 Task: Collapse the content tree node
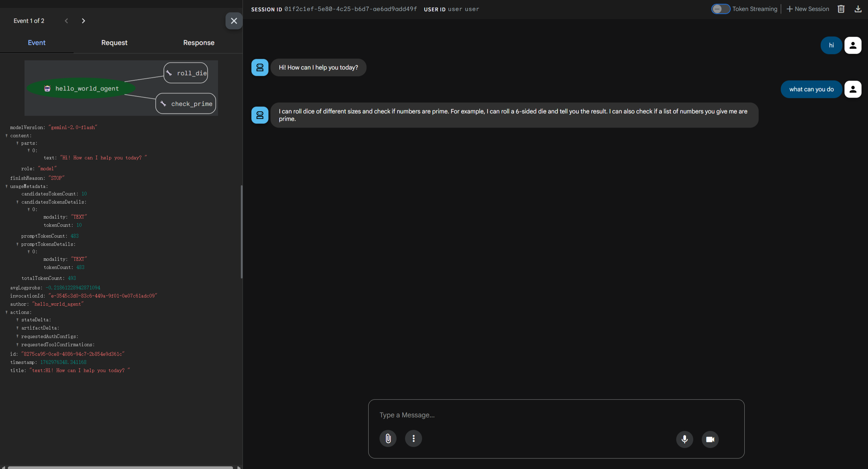(x=6, y=136)
